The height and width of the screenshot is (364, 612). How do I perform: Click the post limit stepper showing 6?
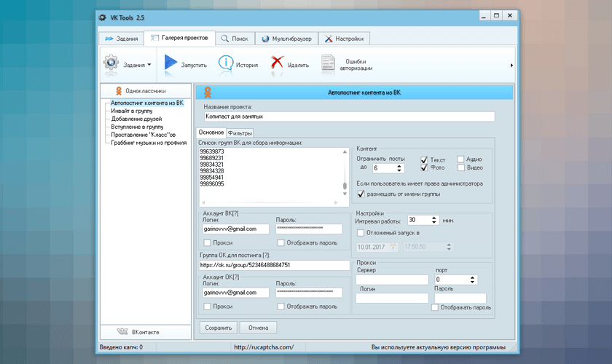(x=399, y=168)
